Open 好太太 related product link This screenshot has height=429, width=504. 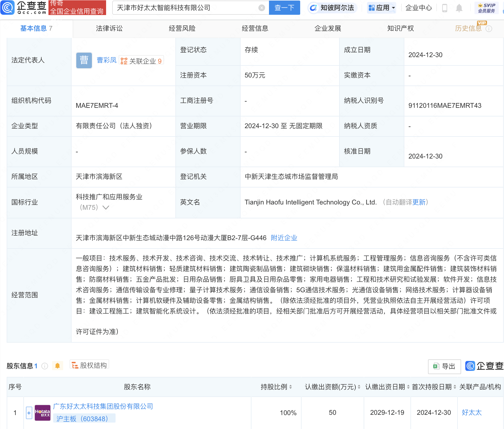point(472,413)
